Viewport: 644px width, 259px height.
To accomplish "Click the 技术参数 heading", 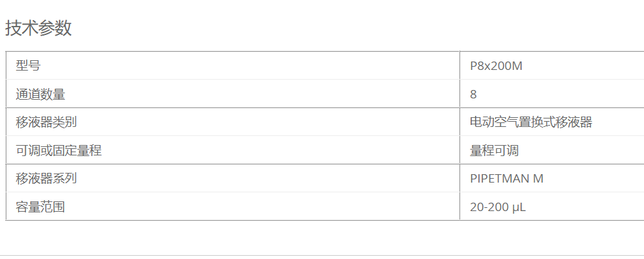I will pyautogui.click(x=39, y=28).
